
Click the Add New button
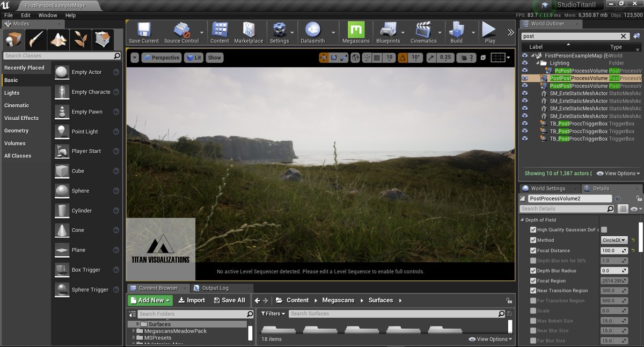(150, 300)
